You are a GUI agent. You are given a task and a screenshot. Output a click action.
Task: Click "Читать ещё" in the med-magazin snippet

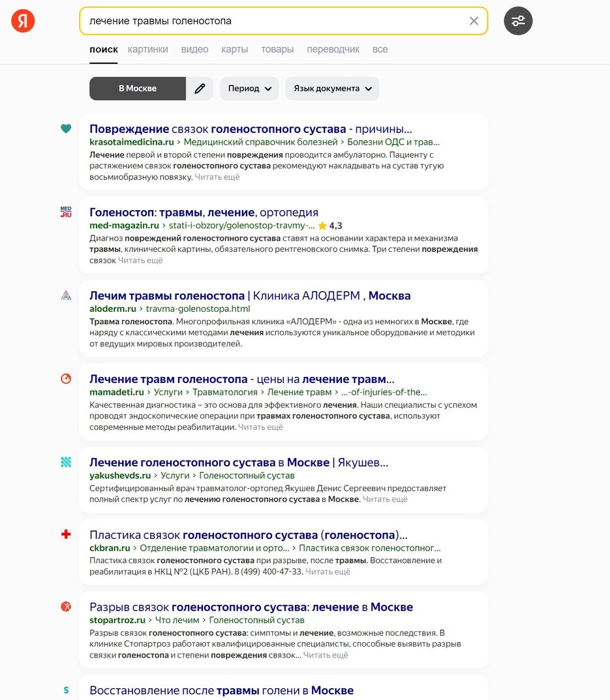click(140, 260)
